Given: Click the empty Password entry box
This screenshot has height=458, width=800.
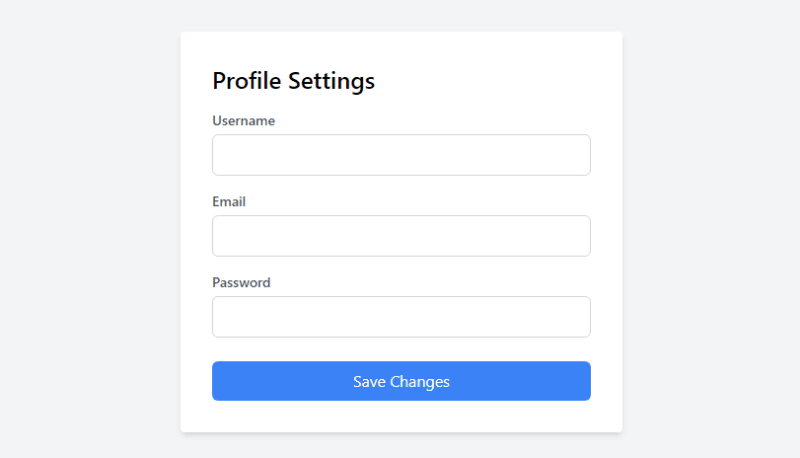Looking at the screenshot, I should [x=401, y=317].
